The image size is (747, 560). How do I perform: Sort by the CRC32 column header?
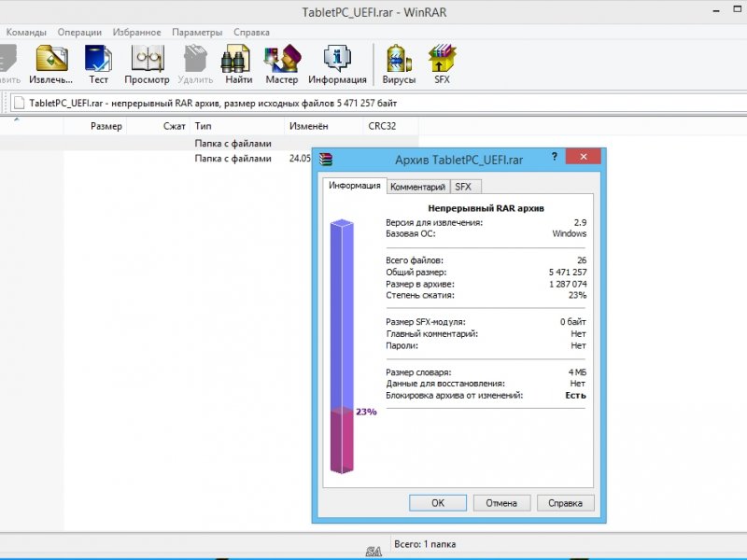click(390, 126)
